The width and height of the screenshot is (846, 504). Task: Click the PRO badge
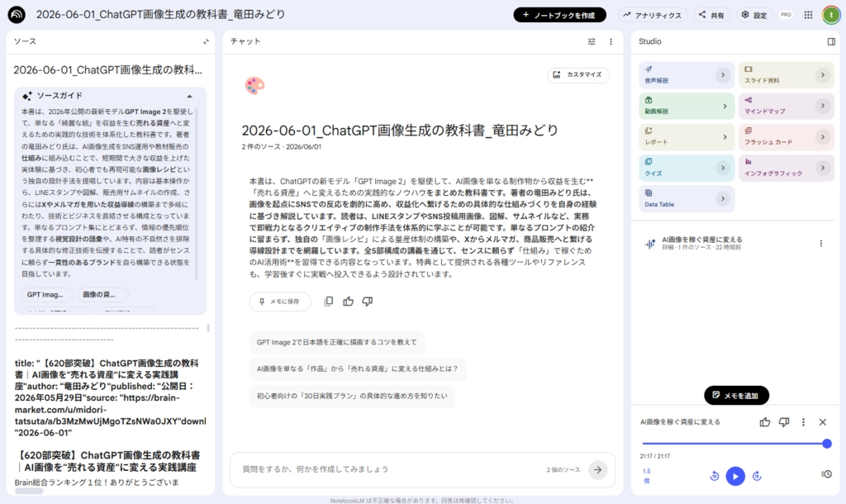[787, 15]
